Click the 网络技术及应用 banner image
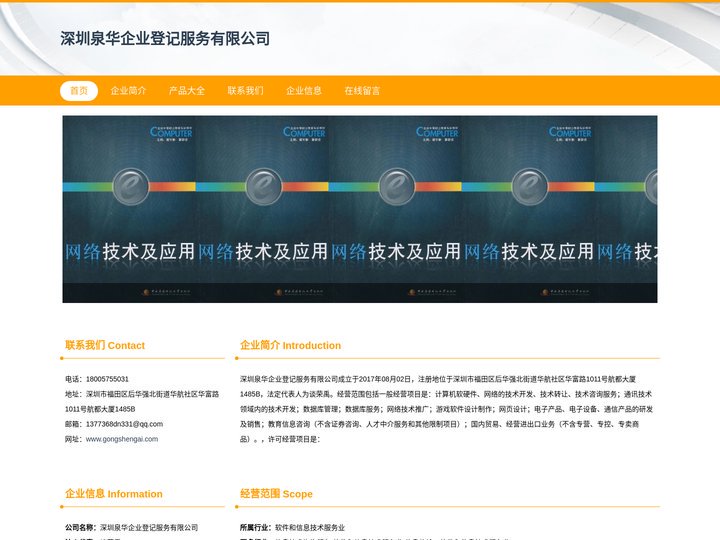720x540 pixels. point(360,209)
